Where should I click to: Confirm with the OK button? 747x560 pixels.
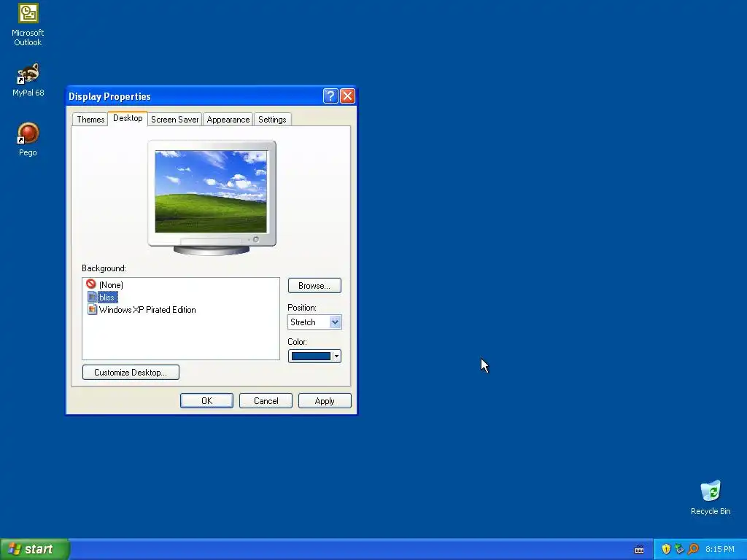206,401
